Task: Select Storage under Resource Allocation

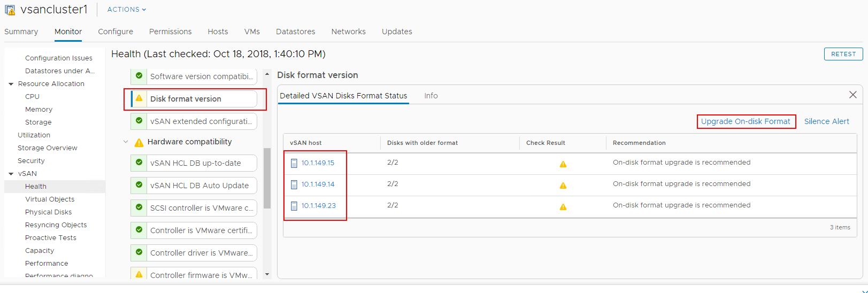Action: click(38, 122)
